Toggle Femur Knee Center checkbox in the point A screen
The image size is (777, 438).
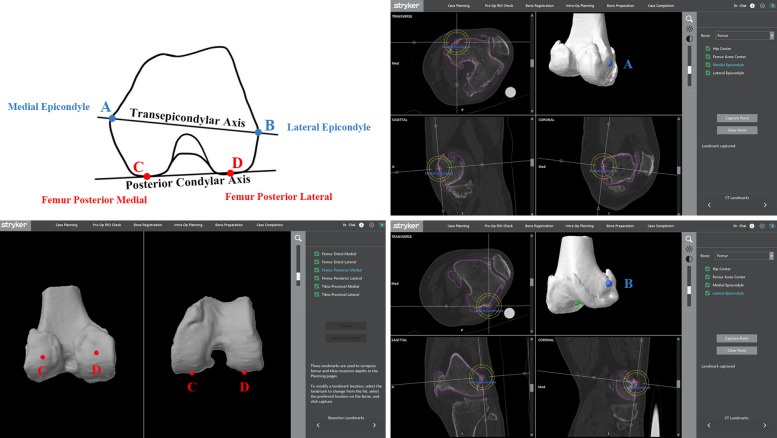point(708,56)
